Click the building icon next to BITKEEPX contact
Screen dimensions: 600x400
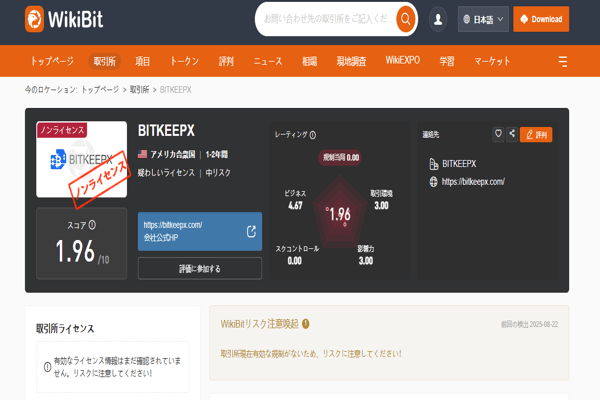coord(434,164)
